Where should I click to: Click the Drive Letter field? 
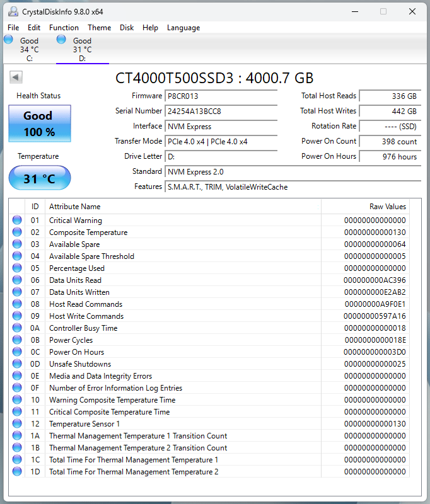[221, 156]
